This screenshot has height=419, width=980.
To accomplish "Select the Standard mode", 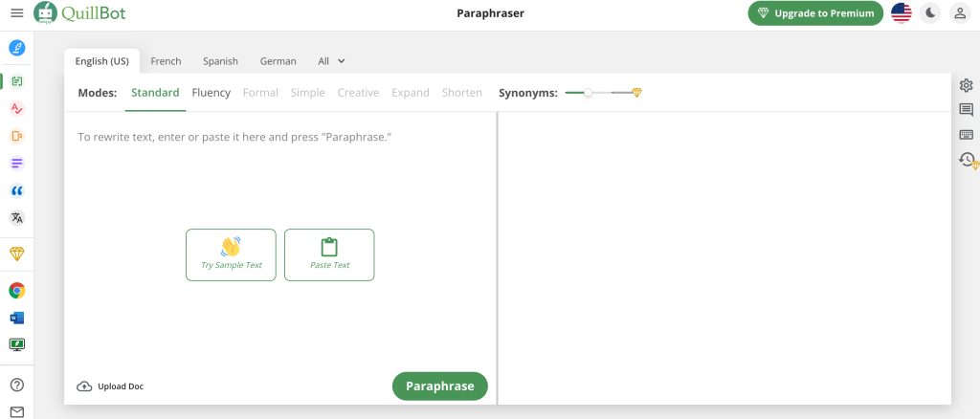I will click(x=155, y=93).
